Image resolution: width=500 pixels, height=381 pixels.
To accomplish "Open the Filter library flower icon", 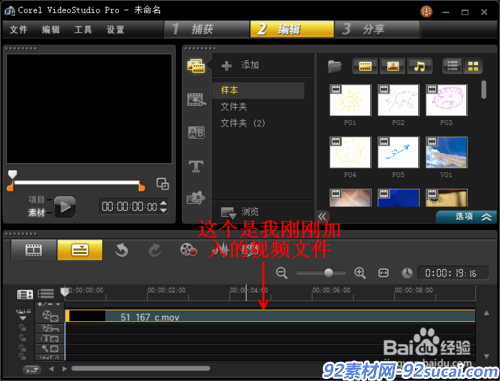I will [x=196, y=198].
